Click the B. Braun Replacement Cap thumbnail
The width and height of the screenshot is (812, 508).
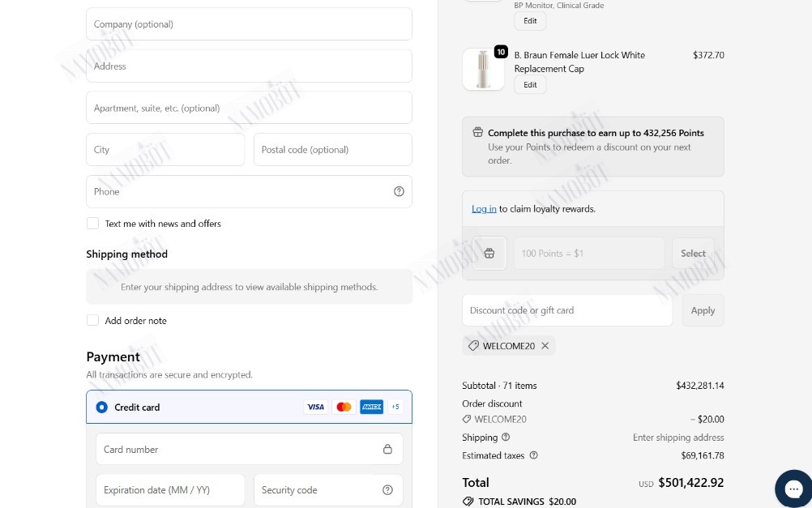[x=483, y=70]
